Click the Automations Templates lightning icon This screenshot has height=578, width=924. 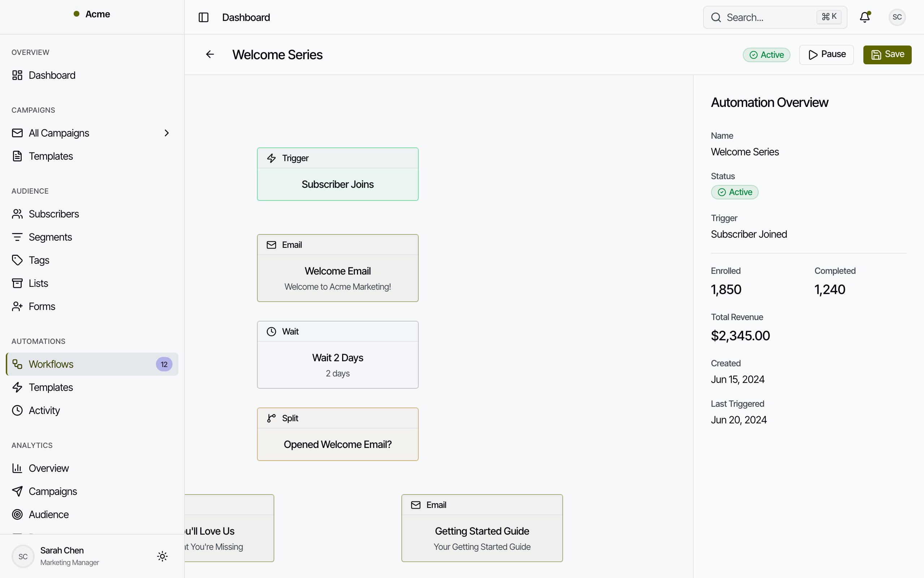tap(17, 387)
